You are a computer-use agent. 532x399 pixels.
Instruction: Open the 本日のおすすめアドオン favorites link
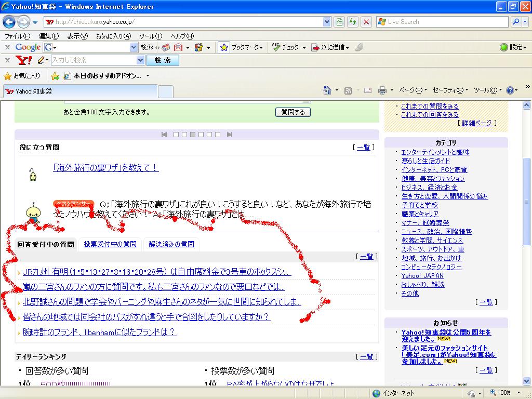102,76
